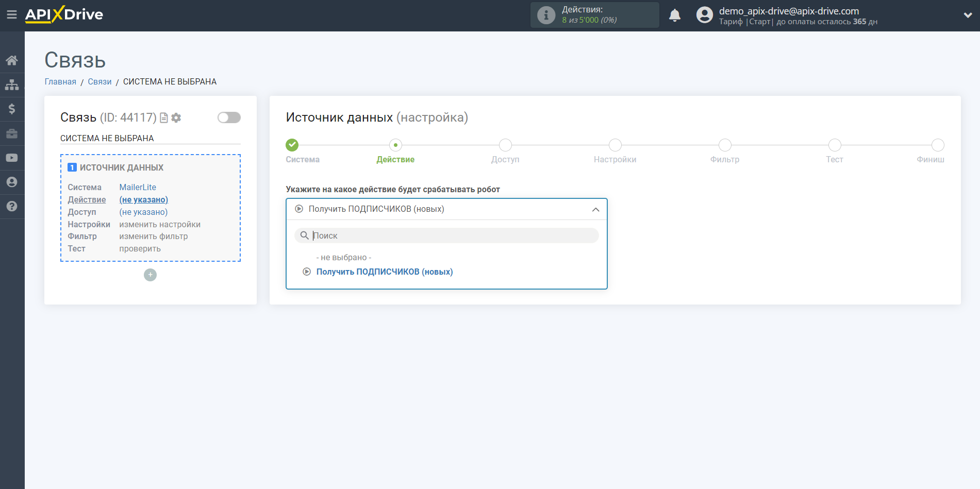
Task: Click the Главная breadcrumb link
Action: click(60, 81)
